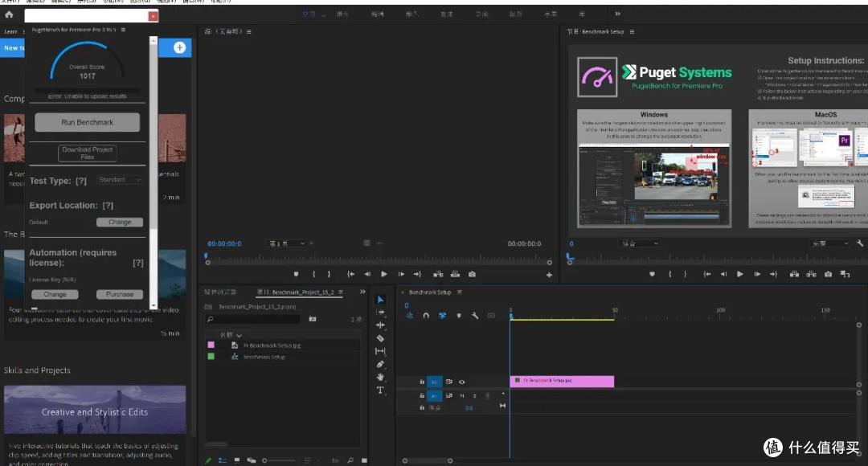Switch to Benchmark_Project_15_2 project tab
The image size is (868, 466).
coord(296,292)
